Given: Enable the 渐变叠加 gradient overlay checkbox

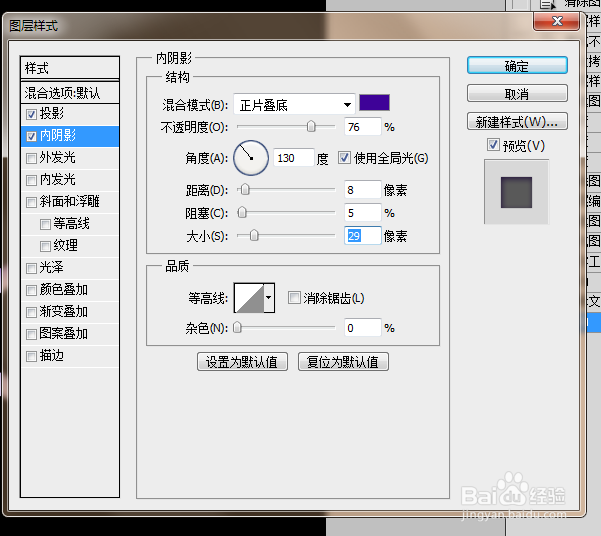Looking at the screenshot, I should pos(31,312).
